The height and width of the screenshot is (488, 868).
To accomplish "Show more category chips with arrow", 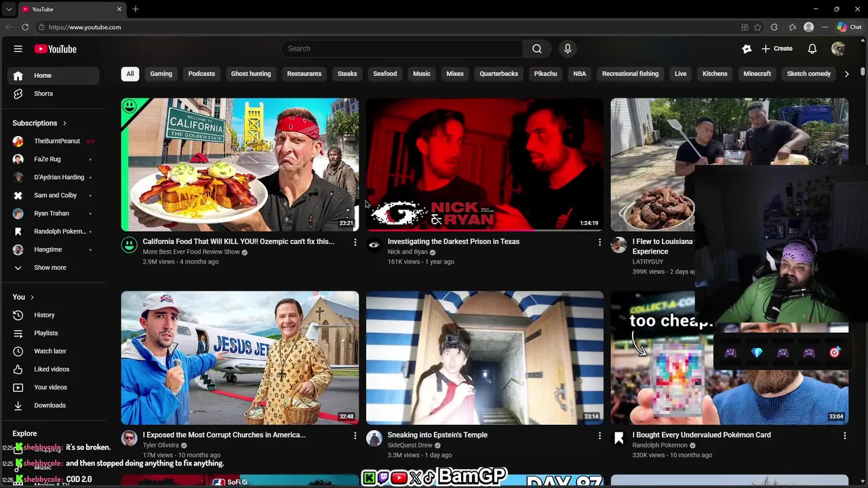I will (846, 74).
